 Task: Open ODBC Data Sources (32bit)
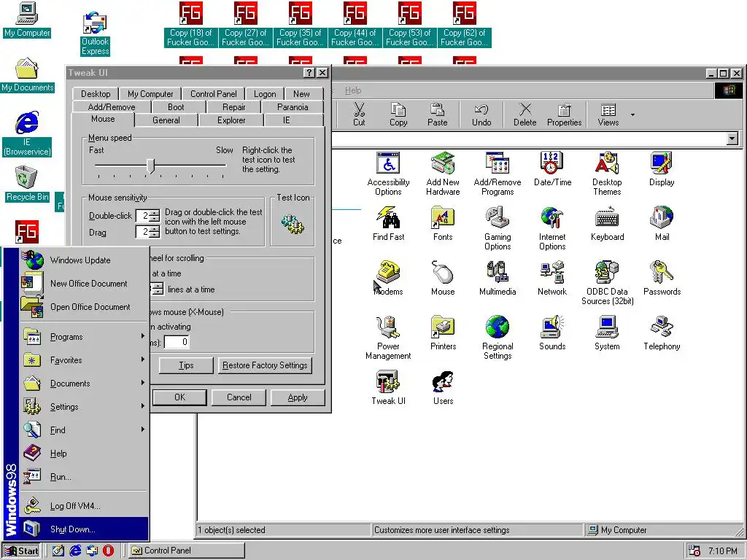click(607, 283)
